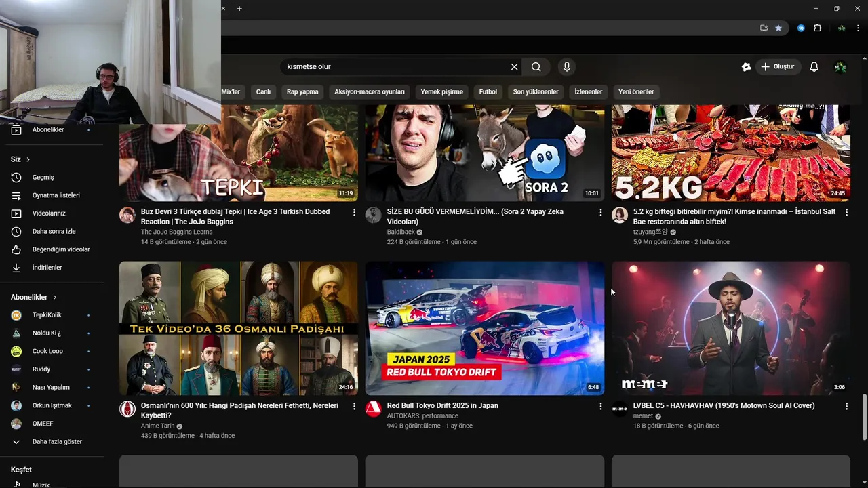Open the account avatar menu in YouTube header
The width and height of the screenshot is (868, 488).
pyautogui.click(x=840, y=66)
